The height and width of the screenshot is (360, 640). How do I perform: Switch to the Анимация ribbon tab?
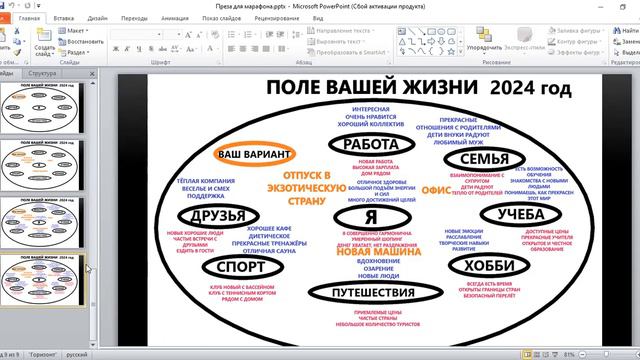pyautogui.click(x=175, y=18)
